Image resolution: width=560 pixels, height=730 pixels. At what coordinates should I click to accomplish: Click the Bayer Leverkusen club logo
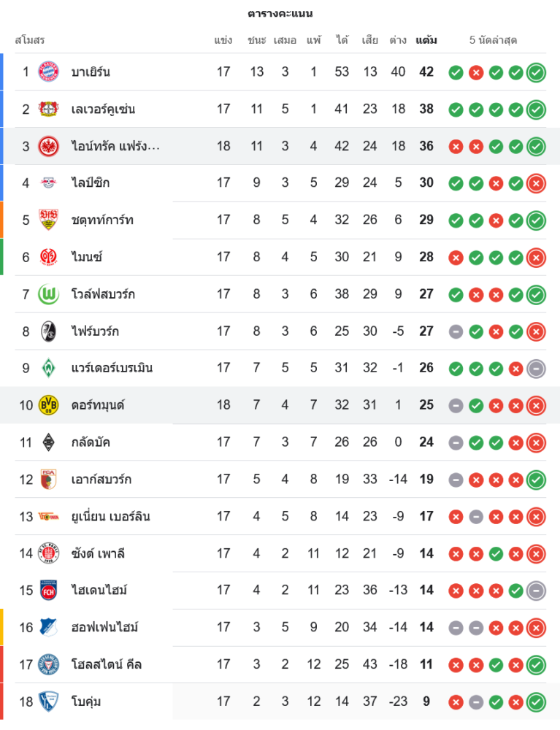pyautogui.click(x=48, y=109)
